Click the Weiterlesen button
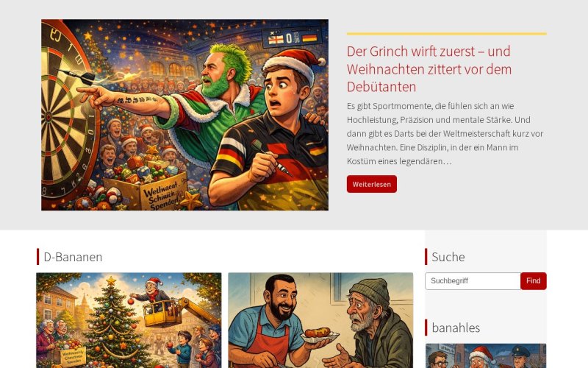 tap(372, 184)
